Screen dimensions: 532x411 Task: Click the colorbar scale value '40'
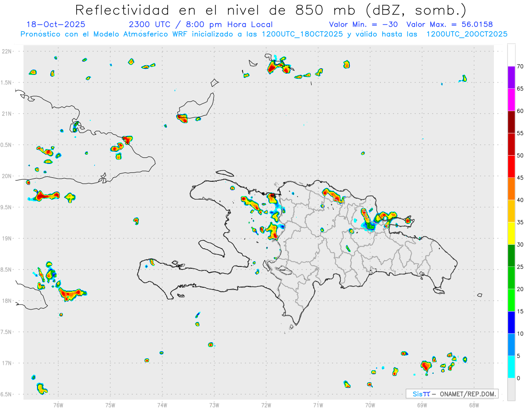pos(520,200)
